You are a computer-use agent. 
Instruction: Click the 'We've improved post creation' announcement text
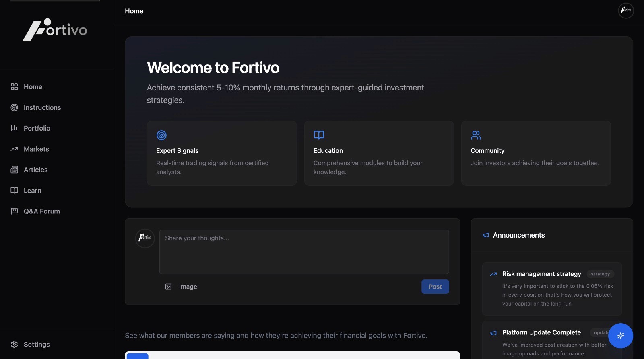554,349
